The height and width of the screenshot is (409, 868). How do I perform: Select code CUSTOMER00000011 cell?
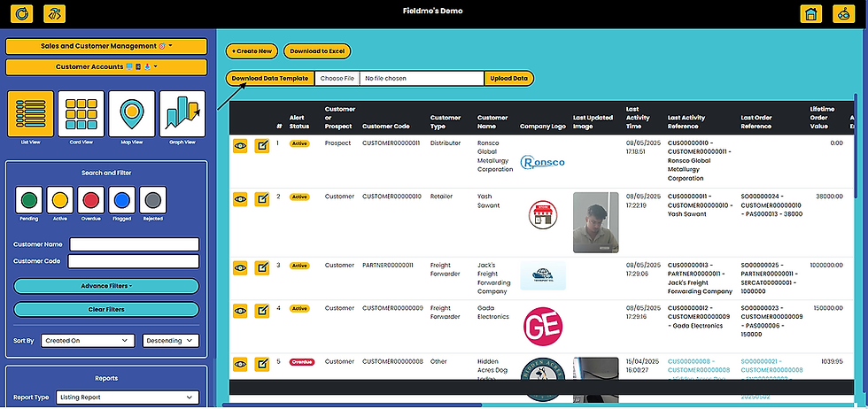[391, 143]
